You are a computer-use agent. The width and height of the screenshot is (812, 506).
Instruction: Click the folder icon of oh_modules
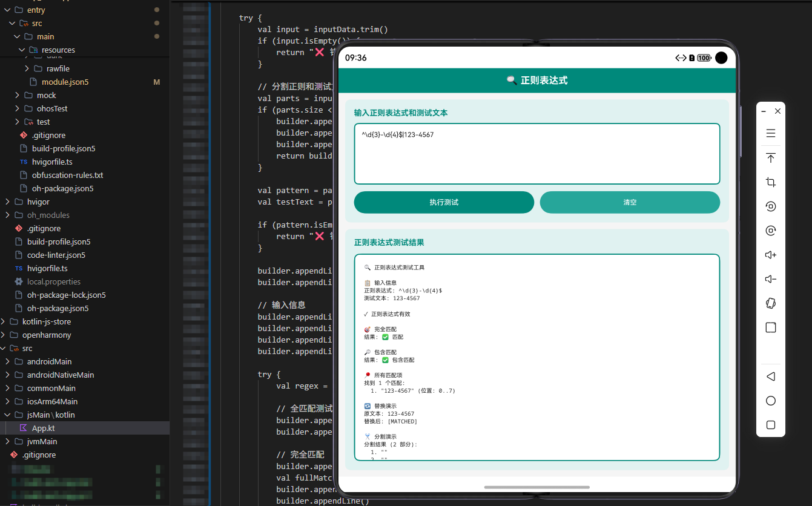pos(19,215)
